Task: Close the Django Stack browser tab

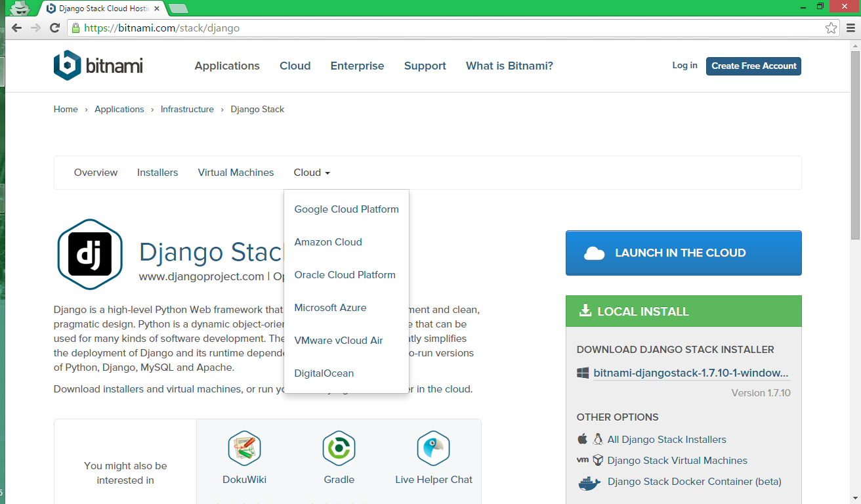Action: click(158, 9)
